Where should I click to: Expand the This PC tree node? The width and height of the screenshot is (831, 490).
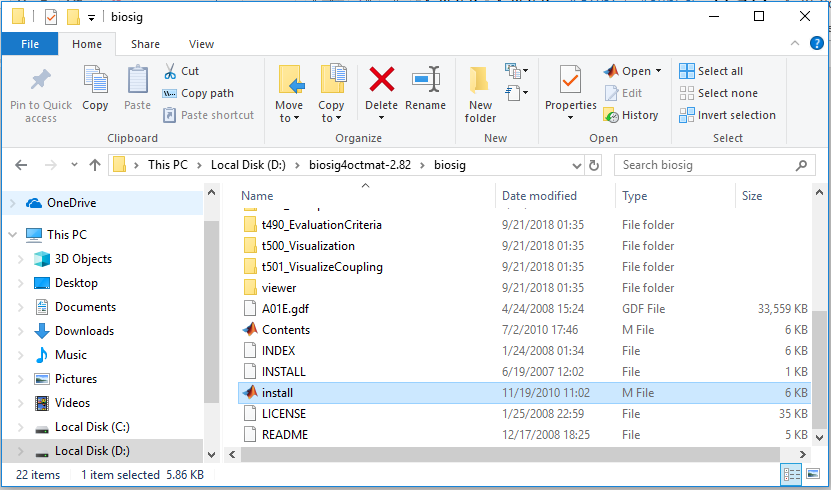(x=12, y=235)
